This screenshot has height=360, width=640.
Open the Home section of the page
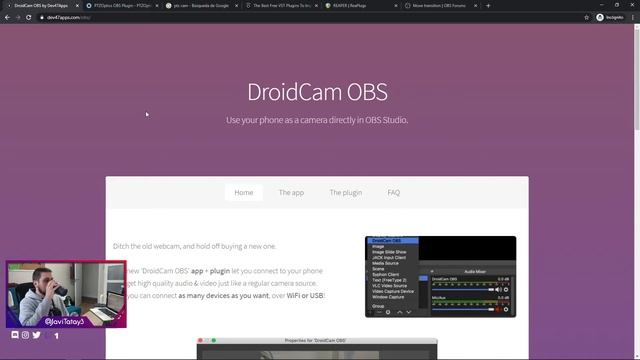point(244,193)
